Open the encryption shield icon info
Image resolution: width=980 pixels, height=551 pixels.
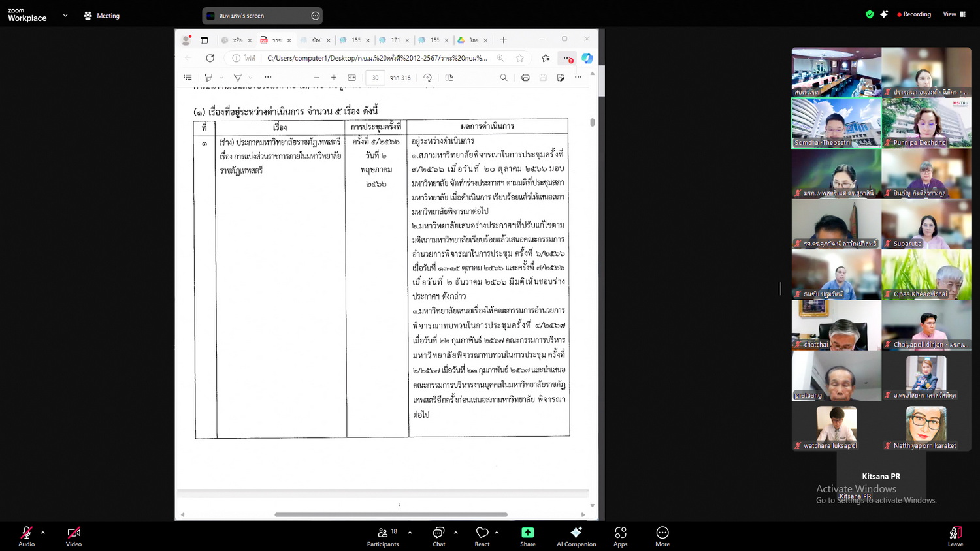870,14
